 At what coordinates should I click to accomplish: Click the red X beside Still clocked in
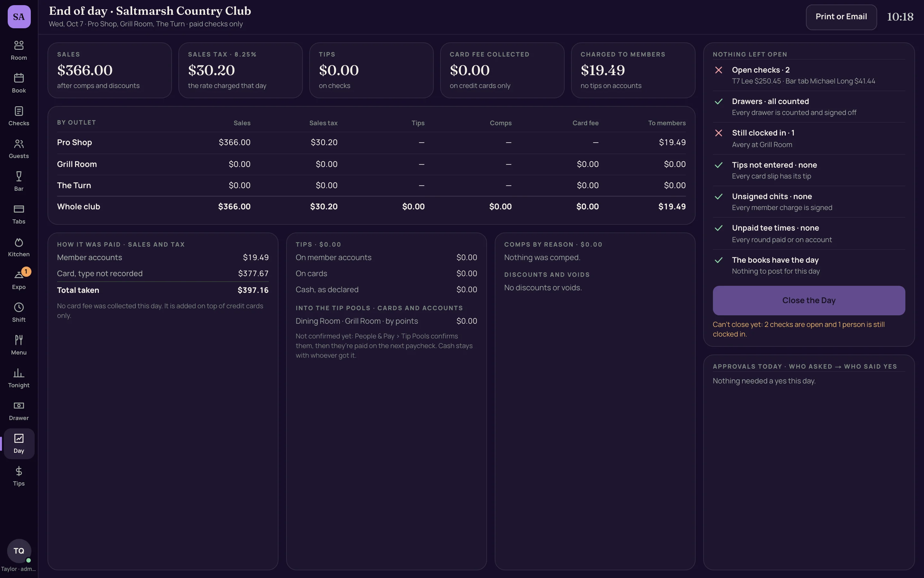[x=719, y=133]
